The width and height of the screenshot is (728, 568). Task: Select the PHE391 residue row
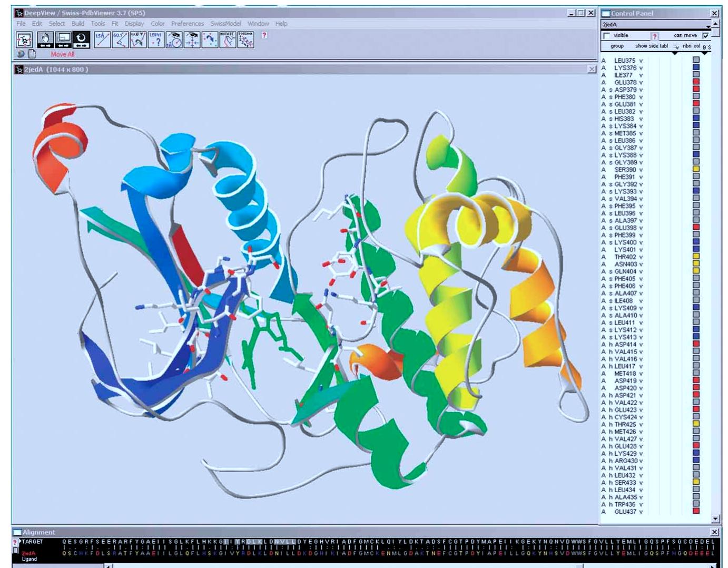pyautogui.click(x=651, y=177)
